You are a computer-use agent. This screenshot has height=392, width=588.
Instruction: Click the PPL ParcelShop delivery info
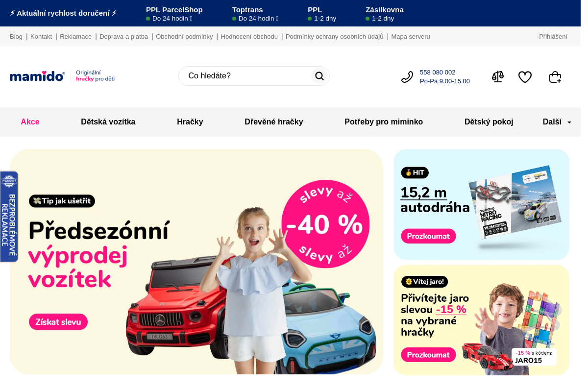174,14
